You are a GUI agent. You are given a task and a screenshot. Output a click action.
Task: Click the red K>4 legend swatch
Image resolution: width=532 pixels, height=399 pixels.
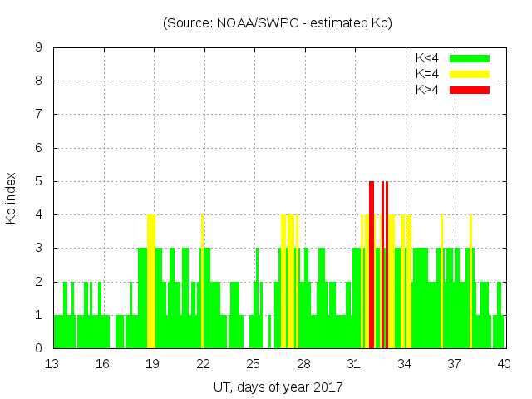pyautogui.click(x=470, y=90)
